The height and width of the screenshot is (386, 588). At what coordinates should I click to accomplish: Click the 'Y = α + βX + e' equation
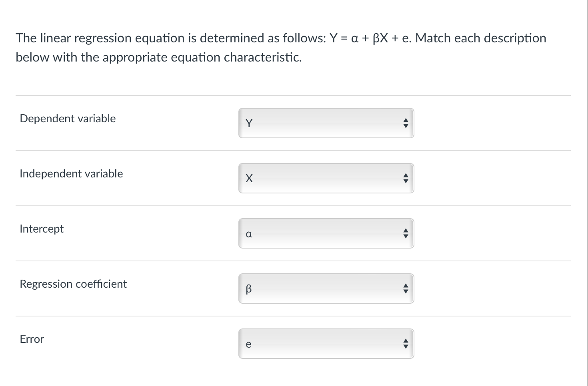coord(370,38)
